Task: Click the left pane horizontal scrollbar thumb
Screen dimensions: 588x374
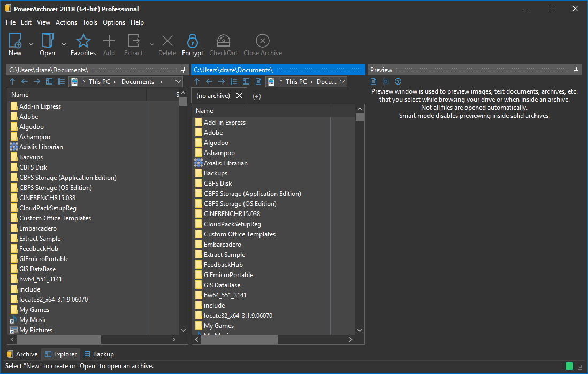Action: click(x=59, y=339)
